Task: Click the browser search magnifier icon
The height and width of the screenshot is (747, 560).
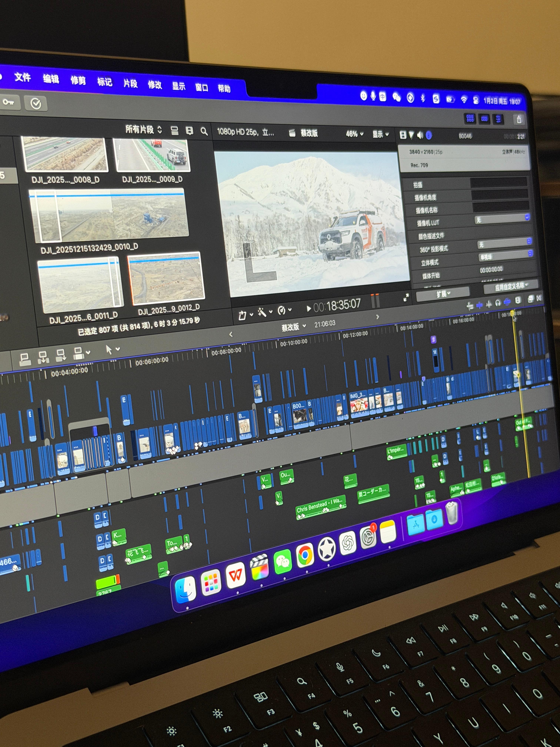Action: [204, 131]
